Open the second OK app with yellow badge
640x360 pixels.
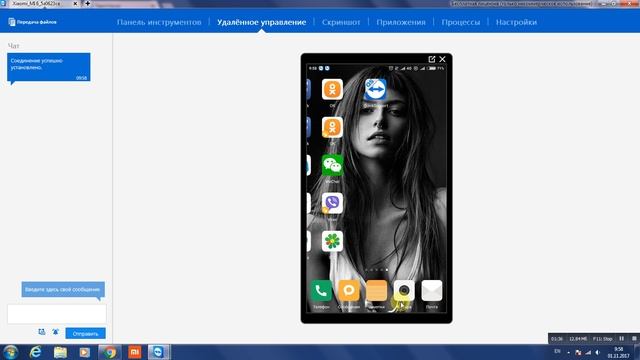(332, 127)
